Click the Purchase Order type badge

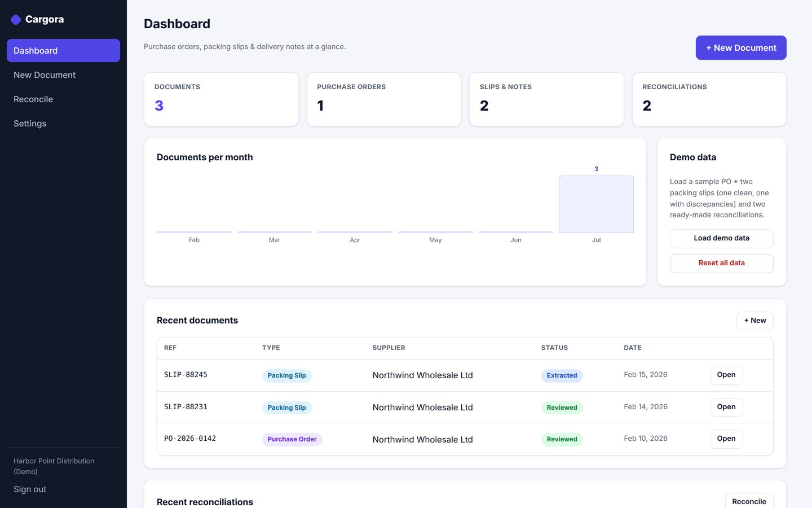[292, 439]
